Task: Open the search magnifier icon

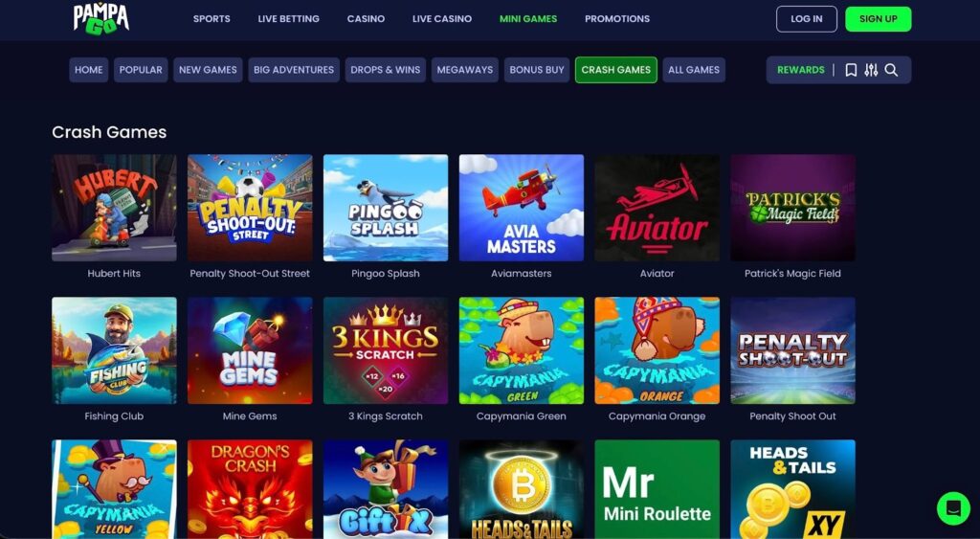Action: (x=891, y=70)
